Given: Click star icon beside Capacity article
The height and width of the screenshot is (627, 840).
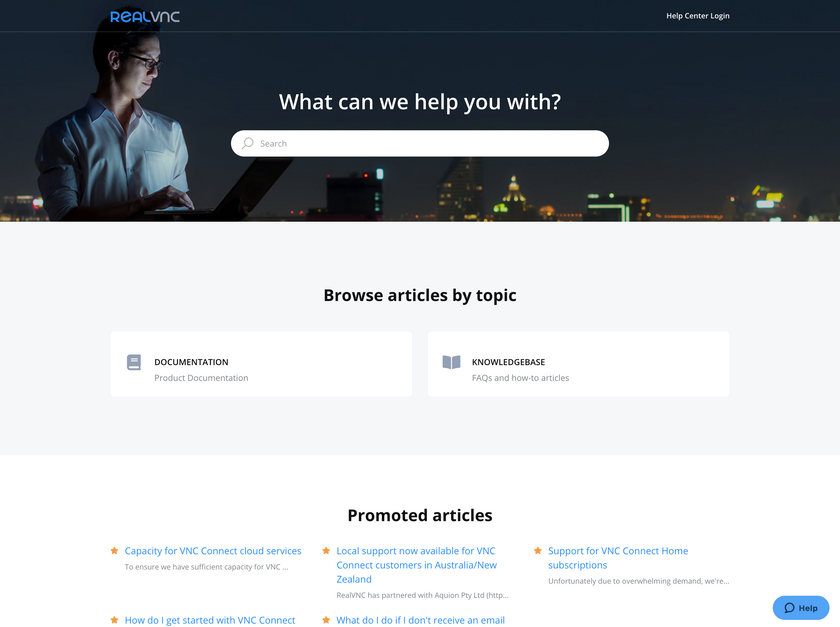Looking at the screenshot, I should click(115, 550).
